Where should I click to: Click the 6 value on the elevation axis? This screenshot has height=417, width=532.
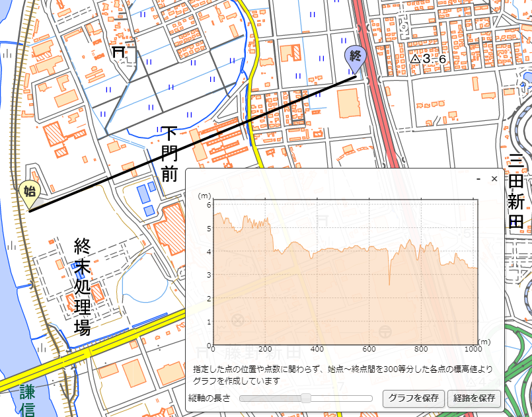(209, 205)
